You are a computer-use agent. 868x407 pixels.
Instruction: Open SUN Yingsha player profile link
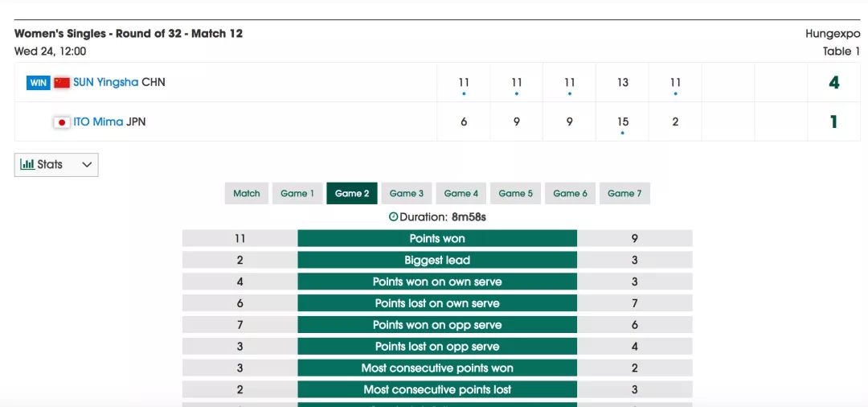coord(105,82)
